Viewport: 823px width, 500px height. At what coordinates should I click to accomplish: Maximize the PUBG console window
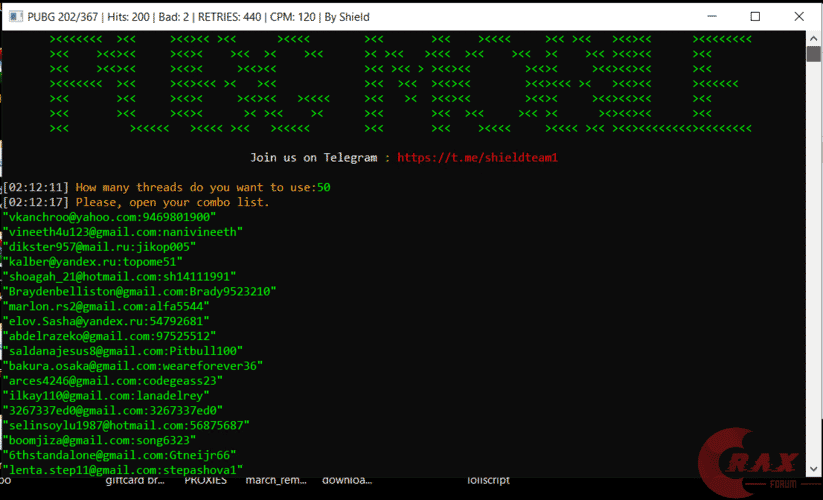point(755,17)
